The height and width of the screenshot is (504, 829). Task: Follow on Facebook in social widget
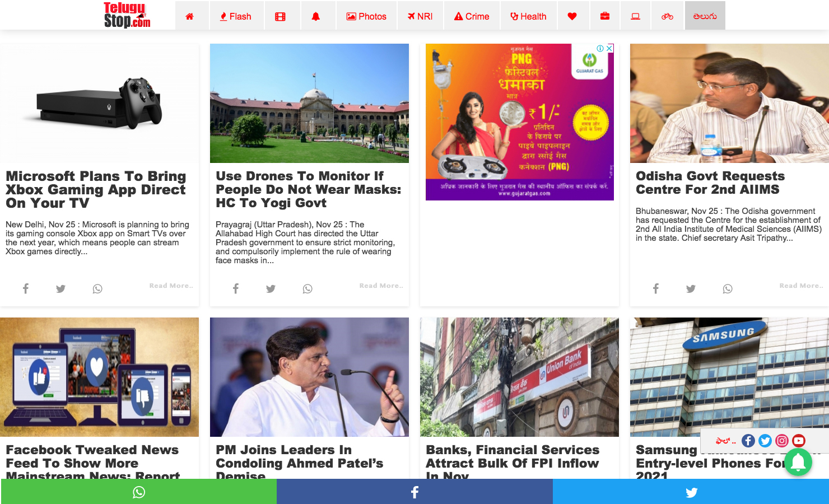click(748, 441)
